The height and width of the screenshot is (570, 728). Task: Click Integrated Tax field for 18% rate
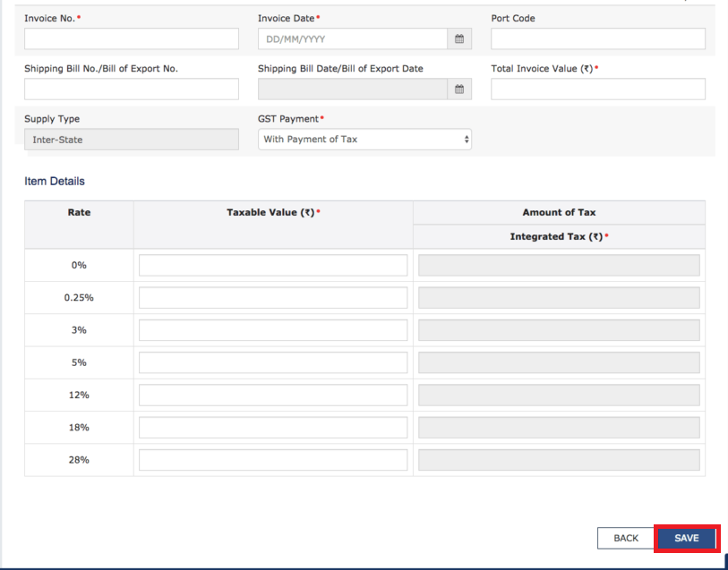pyautogui.click(x=559, y=428)
